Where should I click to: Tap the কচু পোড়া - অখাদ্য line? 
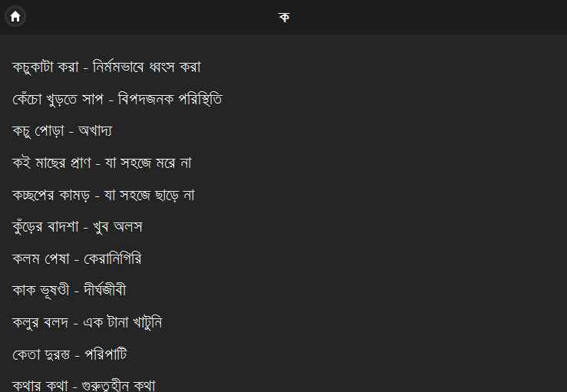pos(62,131)
